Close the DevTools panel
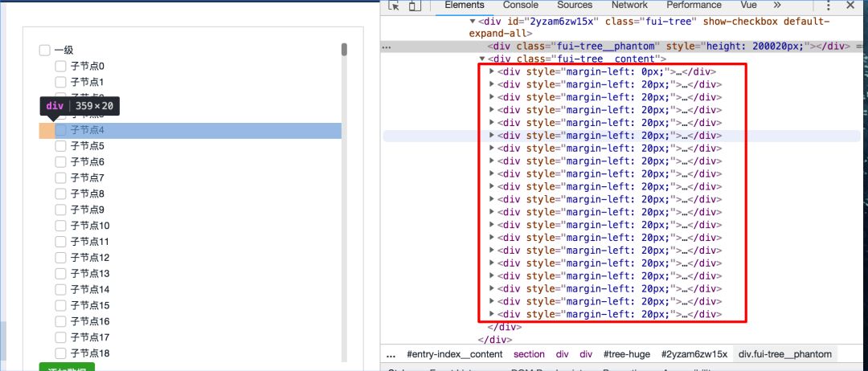 (850, 6)
